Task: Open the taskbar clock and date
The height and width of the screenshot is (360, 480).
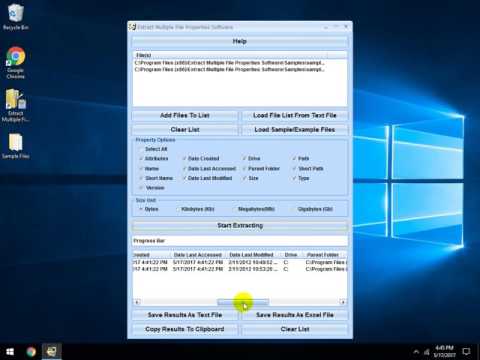Action: point(444,351)
